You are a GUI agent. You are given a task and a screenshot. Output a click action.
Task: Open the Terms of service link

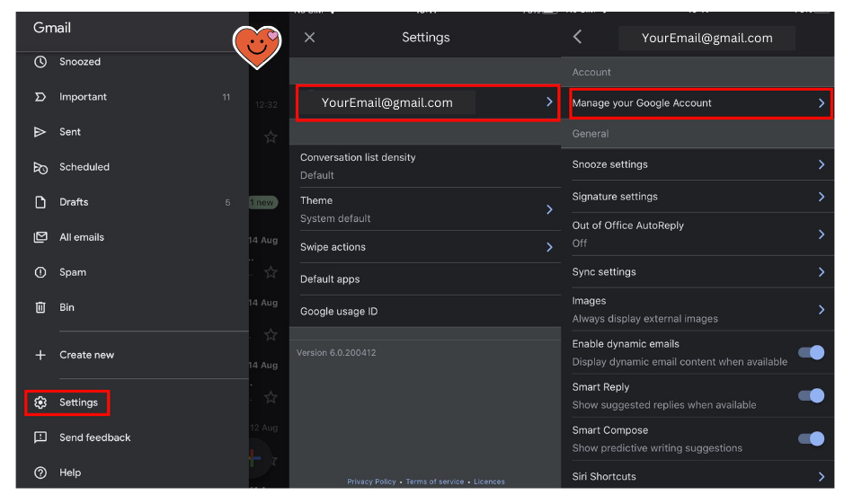435,482
